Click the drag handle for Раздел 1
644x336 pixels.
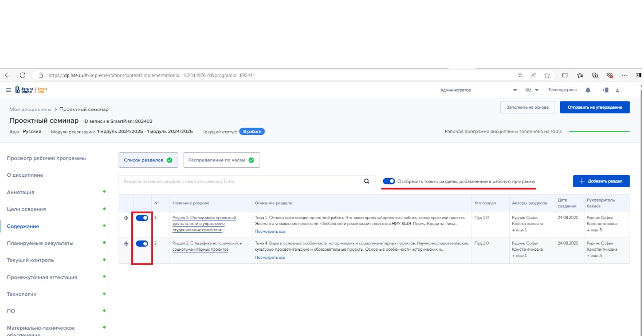click(x=126, y=218)
